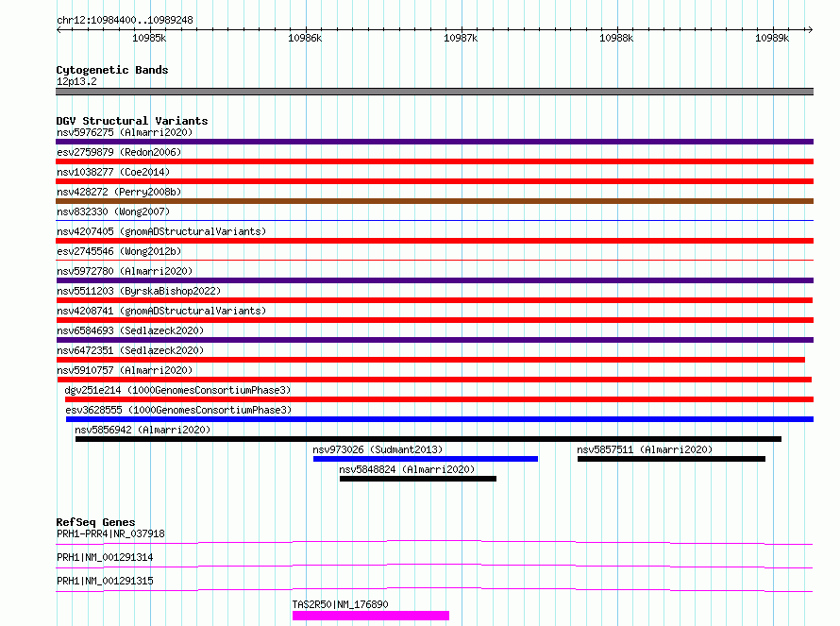This screenshot has height=626, width=840.
Task: Select the 12p13.2 band label
Action: [x=76, y=81]
